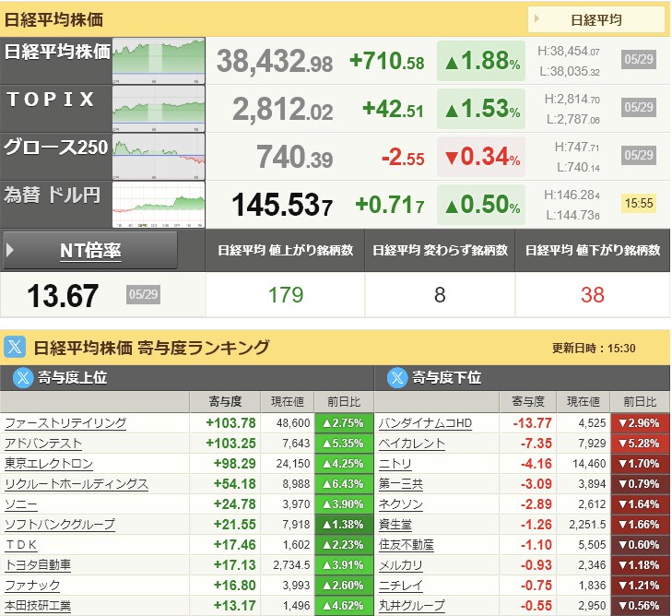This screenshot has width=672, height=616.
Task: Open the 日経平均 button at top right
Action: tap(596, 19)
